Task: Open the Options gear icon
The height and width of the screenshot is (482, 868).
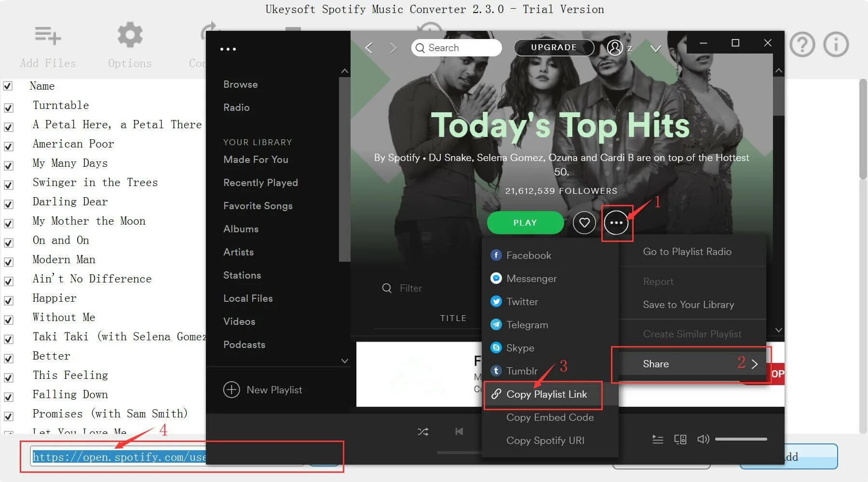Action: 130,35
